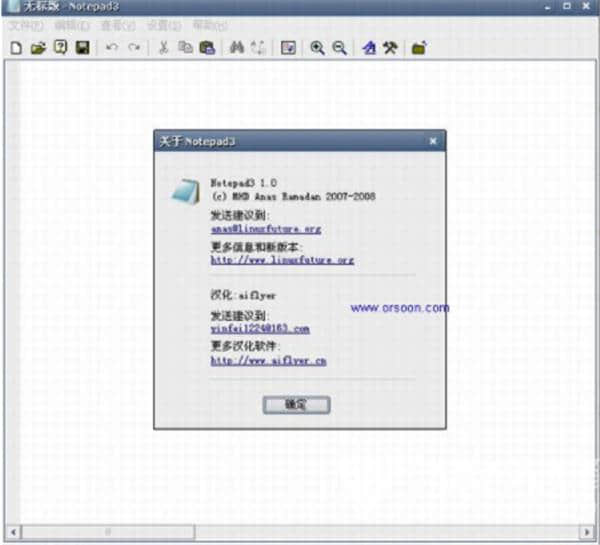Select scheme with blue toolbar icon
This screenshot has width=600, height=545.
pyautogui.click(x=369, y=48)
